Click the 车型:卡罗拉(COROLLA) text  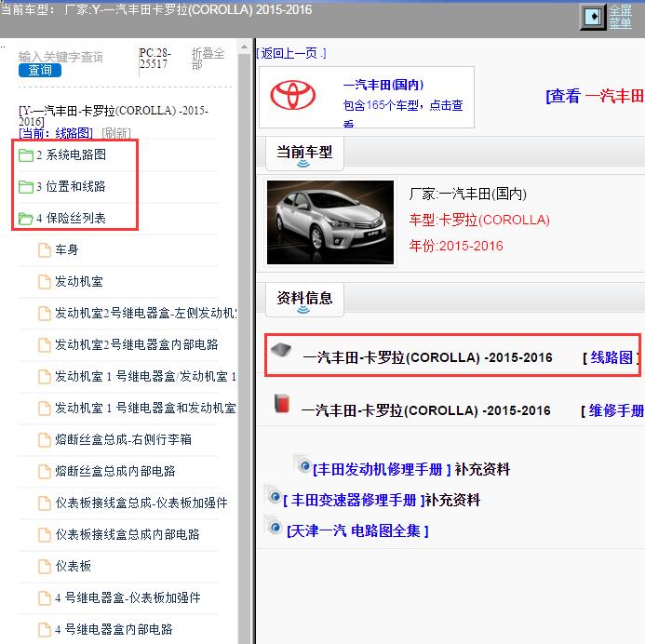click(479, 220)
